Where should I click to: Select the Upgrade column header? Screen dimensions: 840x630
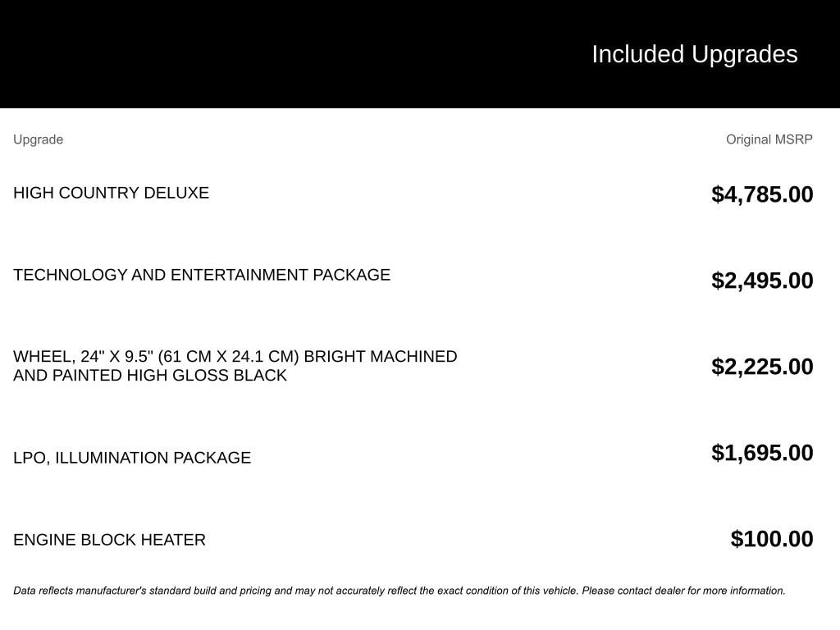[x=38, y=139]
